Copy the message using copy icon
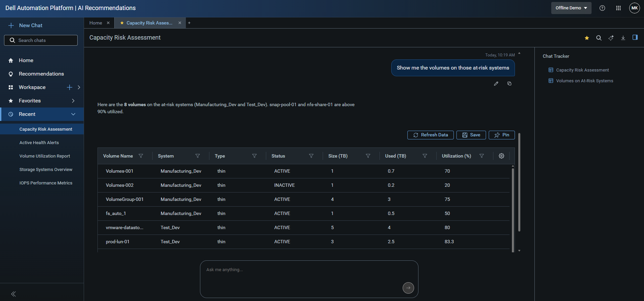Screen dimensions: 644x301 coord(509,84)
